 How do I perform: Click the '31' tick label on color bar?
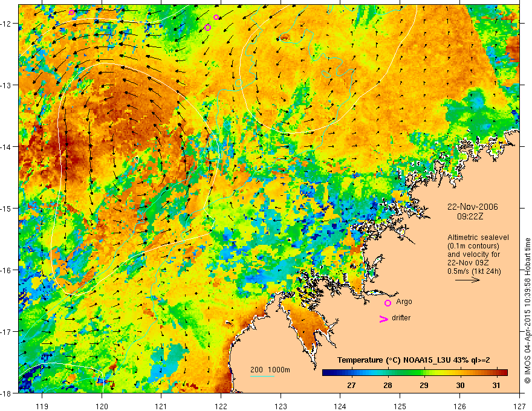(x=496, y=385)
